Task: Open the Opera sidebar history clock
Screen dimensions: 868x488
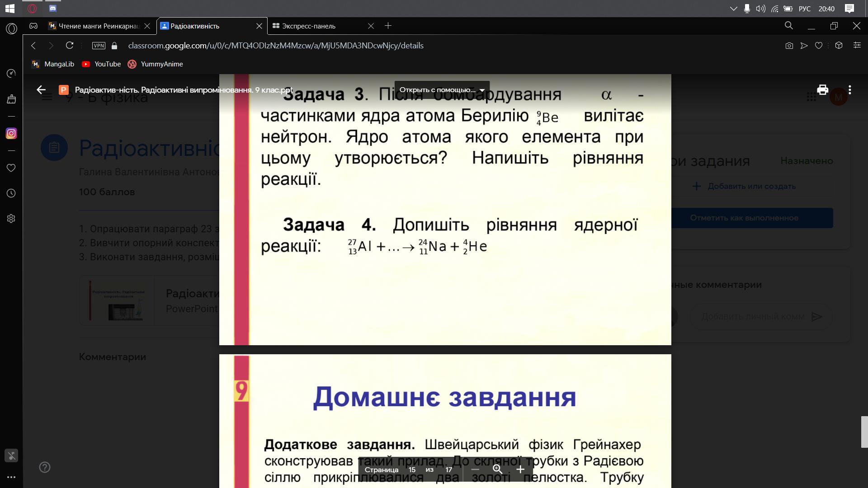Action: tap(11, 193)
